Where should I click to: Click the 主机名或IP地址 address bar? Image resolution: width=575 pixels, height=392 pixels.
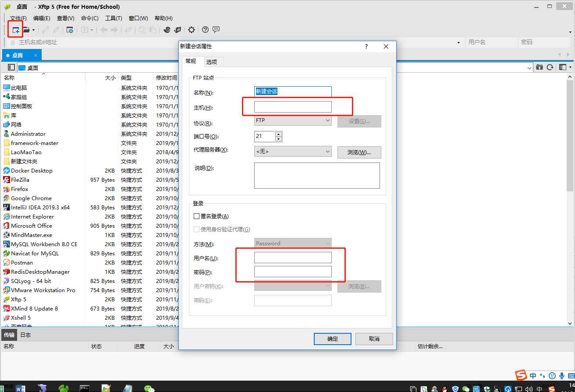(x=237, y=42)
